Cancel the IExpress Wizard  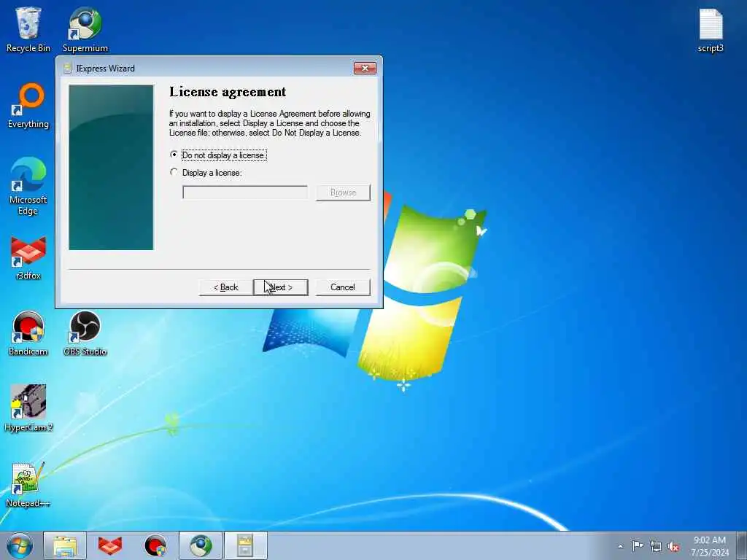pos(343,287)
